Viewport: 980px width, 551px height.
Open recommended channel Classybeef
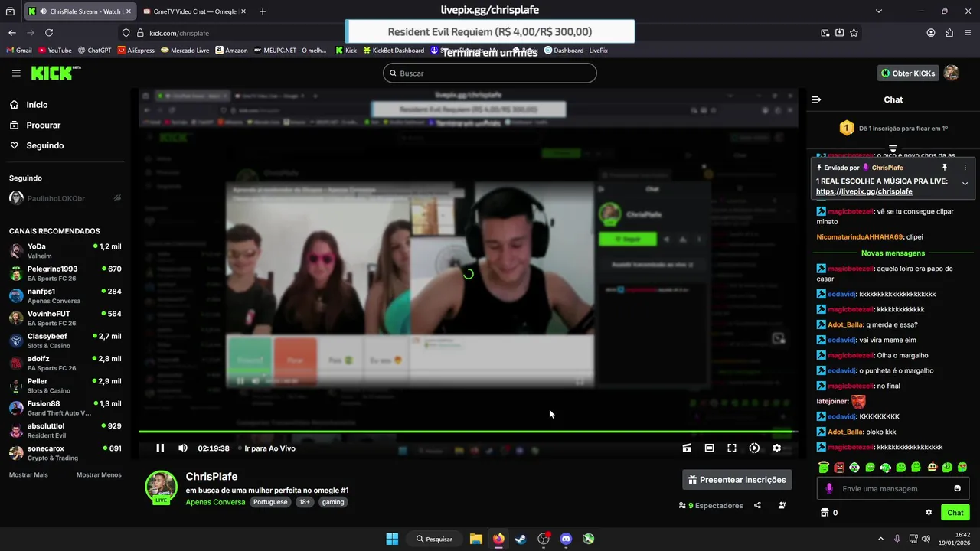point(65,341)
